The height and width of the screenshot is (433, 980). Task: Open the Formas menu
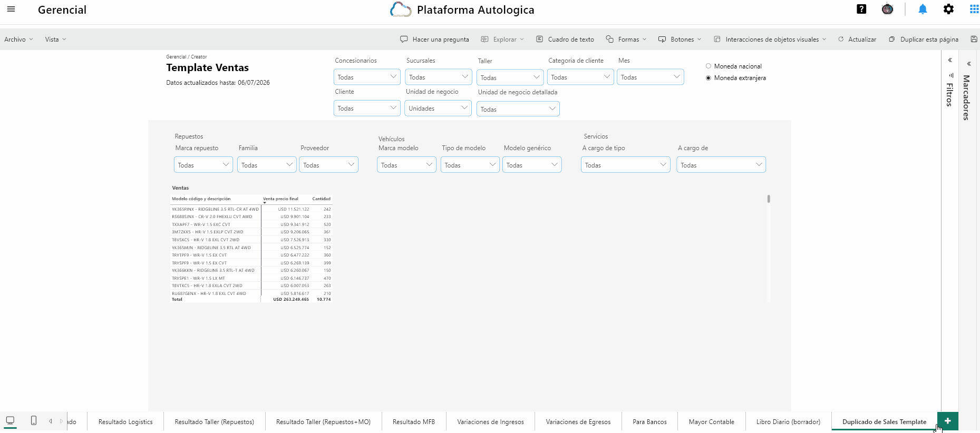point(626,39)
